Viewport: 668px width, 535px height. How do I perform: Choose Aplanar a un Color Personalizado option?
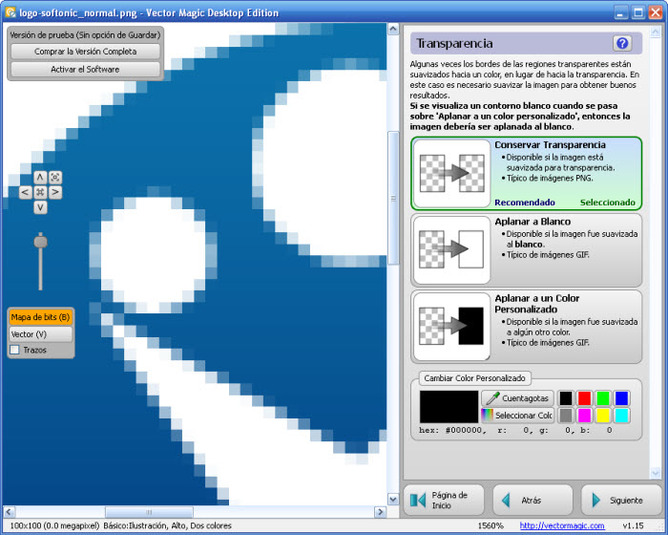tap(527, 327)
